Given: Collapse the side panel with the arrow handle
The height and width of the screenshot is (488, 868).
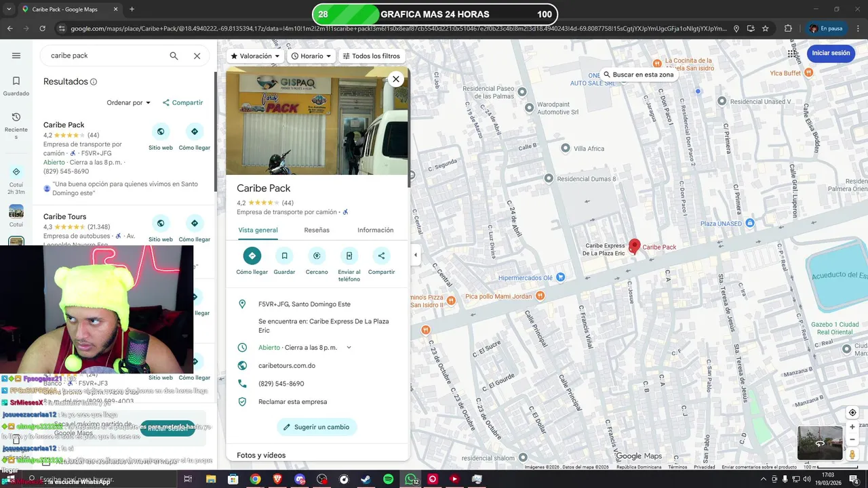Looking at the screenshot, I should 415,256.
